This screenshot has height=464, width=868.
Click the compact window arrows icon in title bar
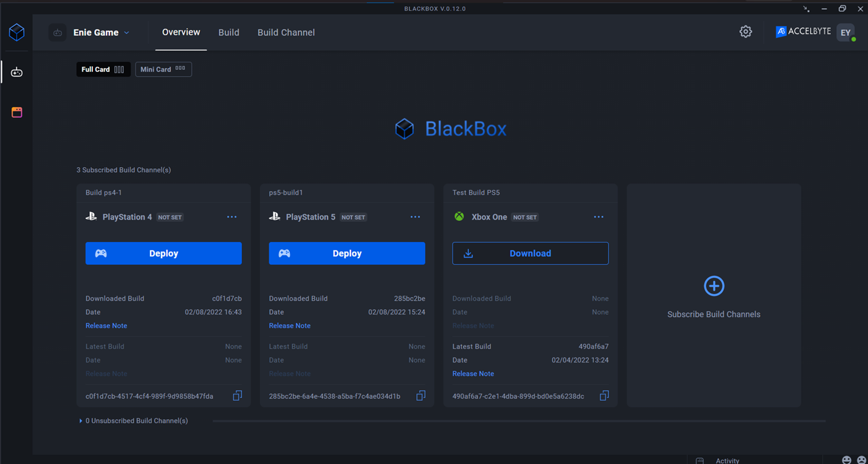pyautogui.click(x=806, y=9)
